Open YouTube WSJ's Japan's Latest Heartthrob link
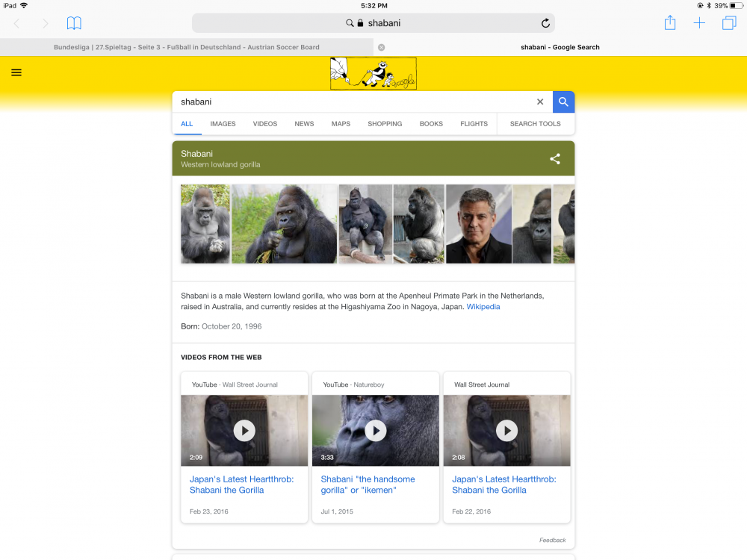This screenshot has width=747, height=560. [x=241, y=485]
